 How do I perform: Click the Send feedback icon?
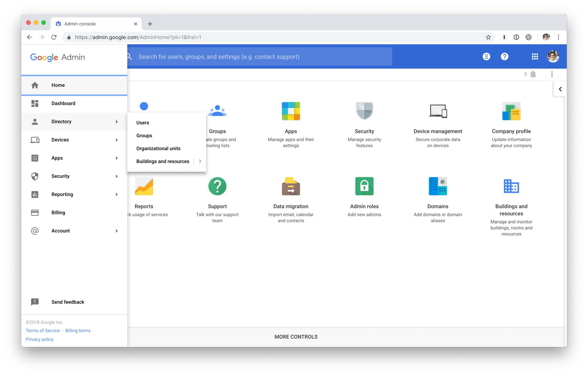(x=35, y=302)
